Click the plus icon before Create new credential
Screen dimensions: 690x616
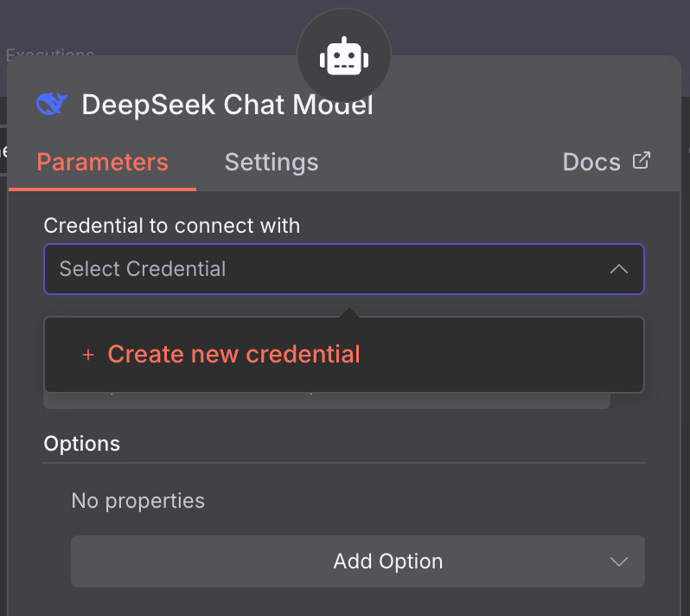(x=87, y=355)
